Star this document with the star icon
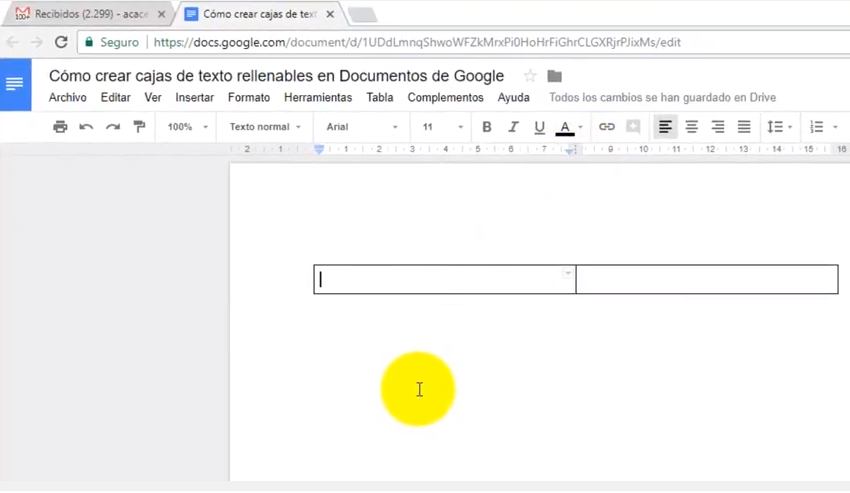Image resolution: width=850 pixels, height=493 pixels. (x=530, y=77)
